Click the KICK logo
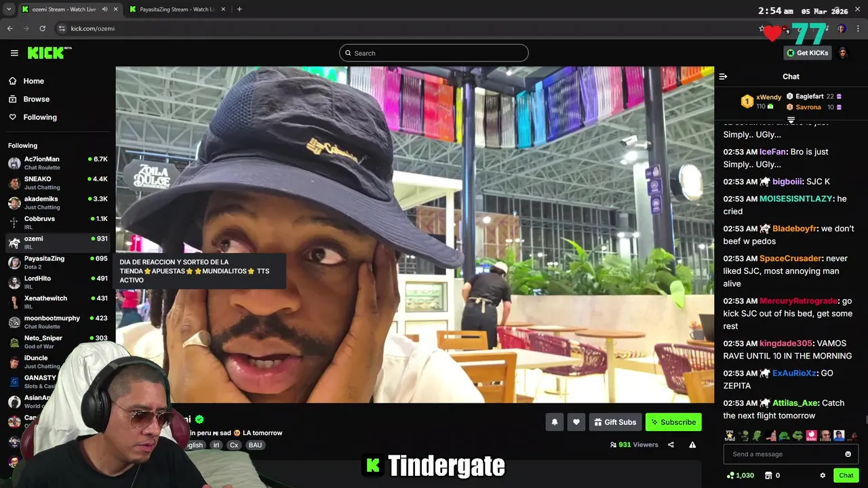868x488 pixels. 49,53
